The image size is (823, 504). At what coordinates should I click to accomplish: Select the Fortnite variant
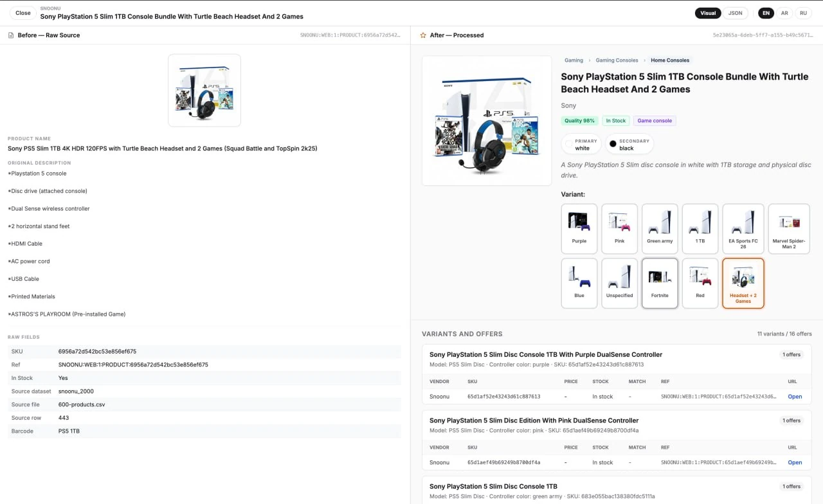coord(660,283)
